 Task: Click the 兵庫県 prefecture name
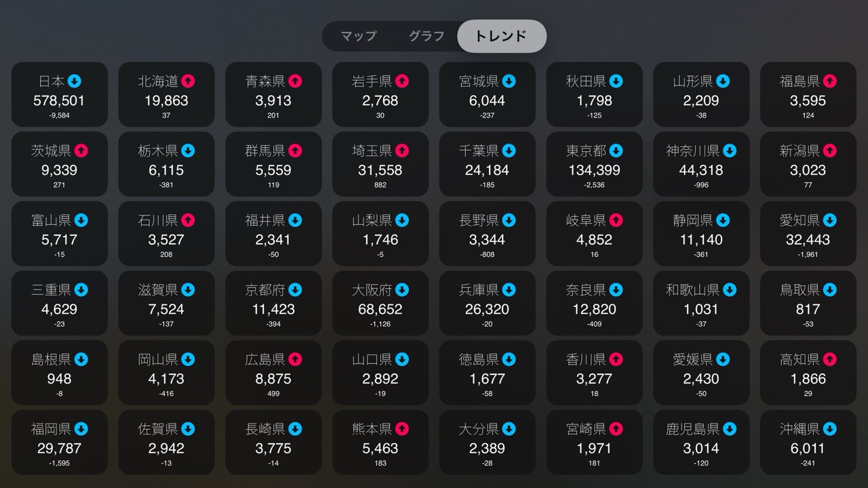click(x=479, y=290)
